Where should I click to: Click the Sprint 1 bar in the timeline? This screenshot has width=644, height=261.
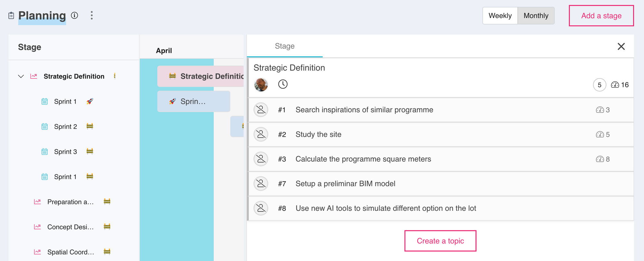click(194, 101)
